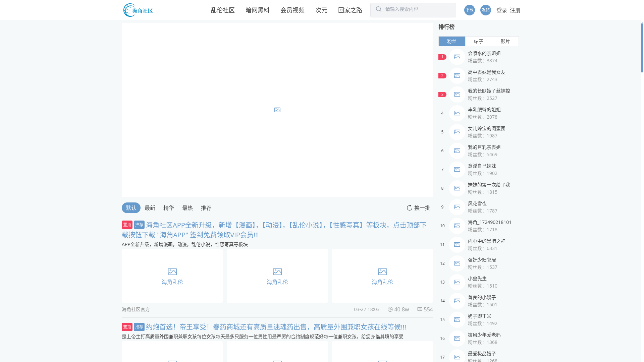This screenshot has width=644, height=362.
Task: Click 换一批 to load another batch
Action: [x=422, y=208]
